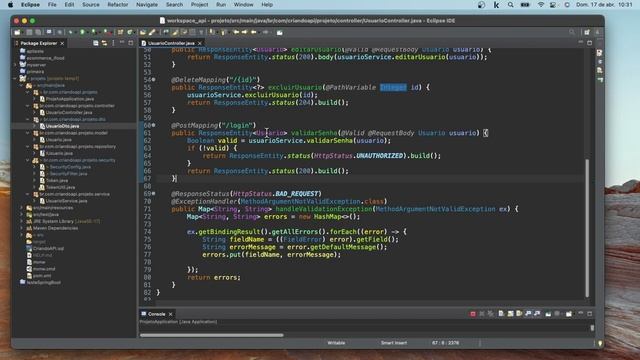Click the last edit location toolbar icon
Screen dimensions: 640x360
point(236,32)
